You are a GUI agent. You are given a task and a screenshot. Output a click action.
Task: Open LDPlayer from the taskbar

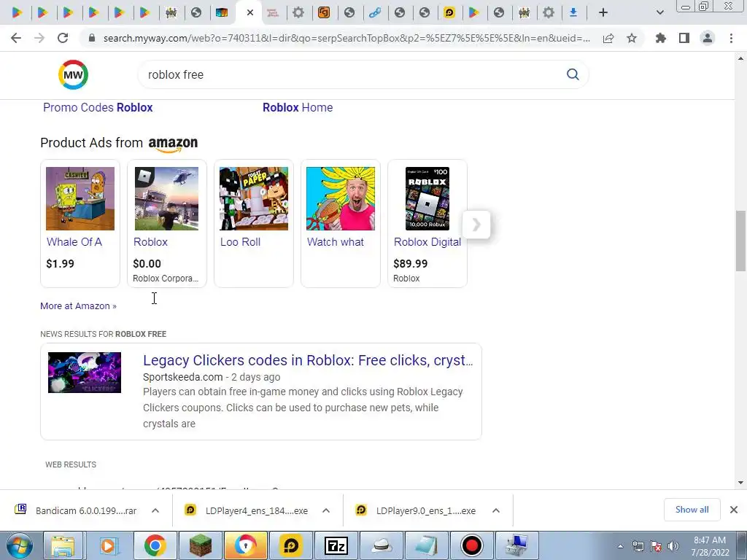coord(290,545)
